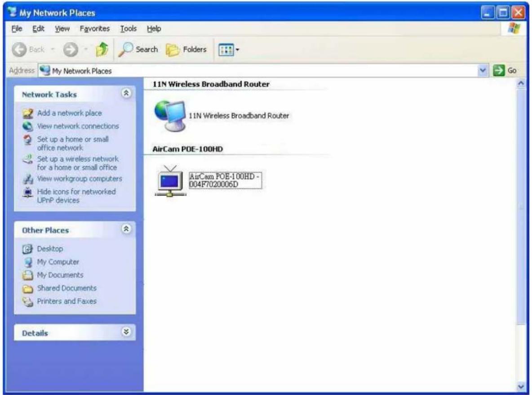Click View workgroup computers link
Viewport: 532px width, 395px height.
point(80,179)
